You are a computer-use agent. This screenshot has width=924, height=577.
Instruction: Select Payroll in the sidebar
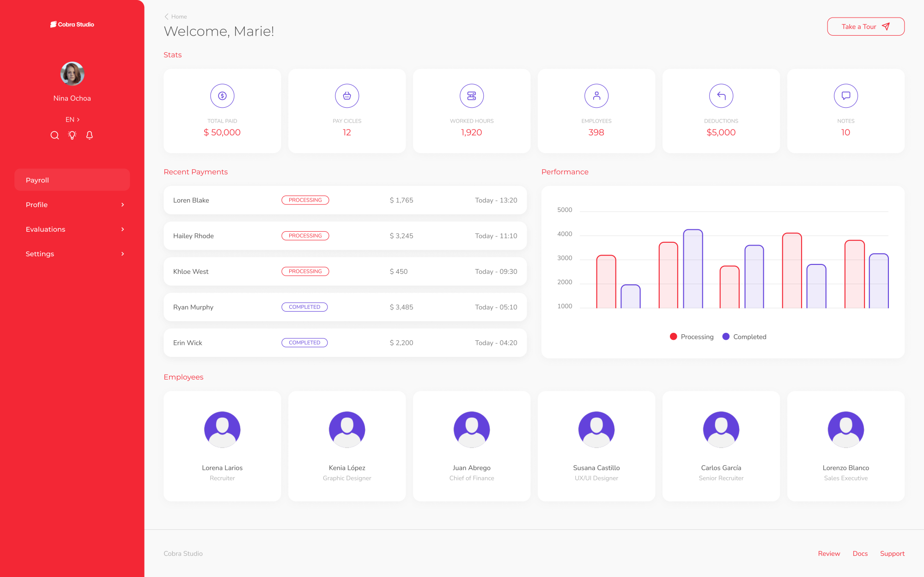point(72,180)
